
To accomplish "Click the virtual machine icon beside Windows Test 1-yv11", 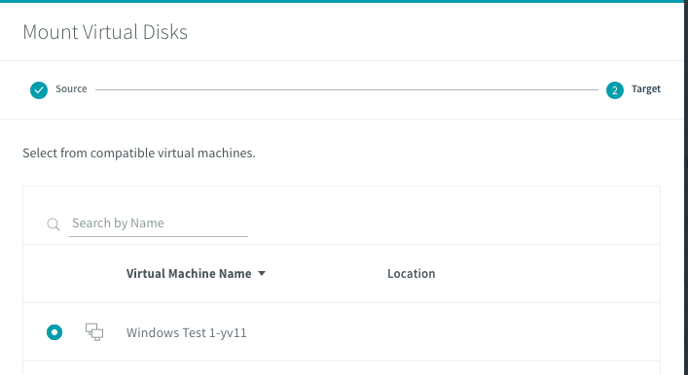I will 94,332.
